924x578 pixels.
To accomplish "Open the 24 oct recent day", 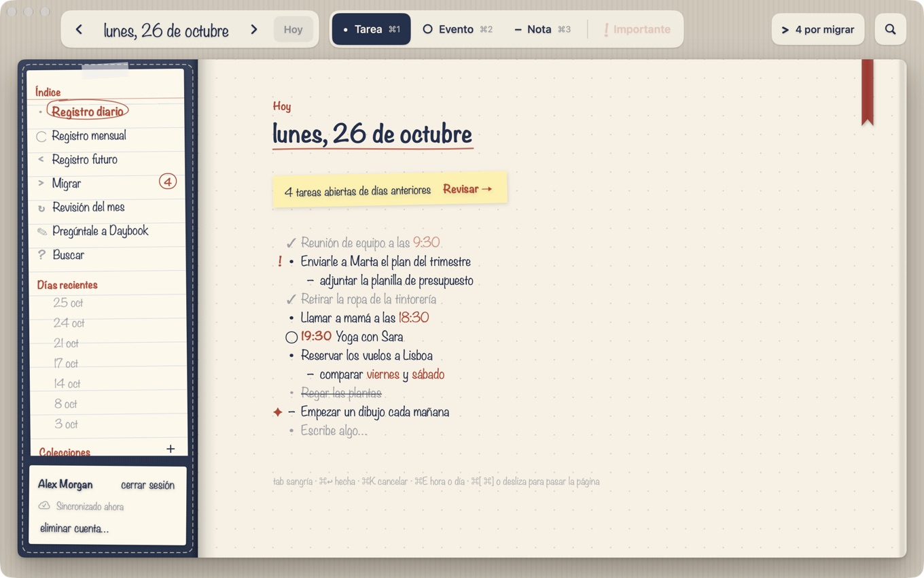I will coord(69,323).
